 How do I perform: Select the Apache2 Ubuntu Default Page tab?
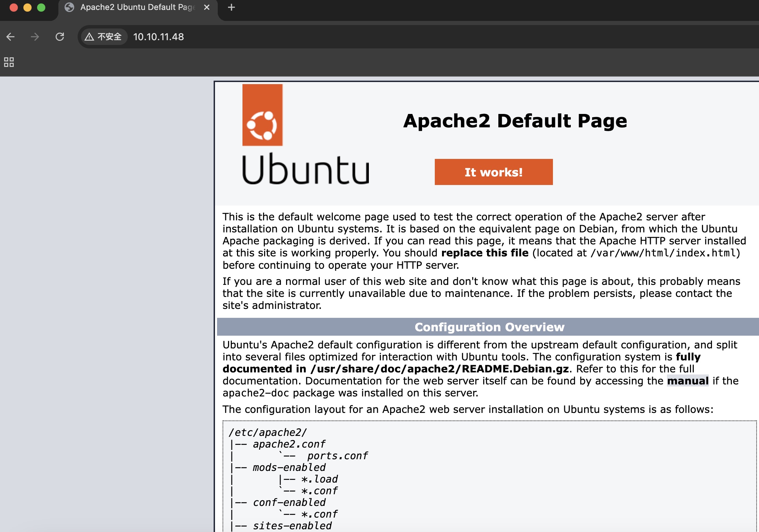pos(137,7)
